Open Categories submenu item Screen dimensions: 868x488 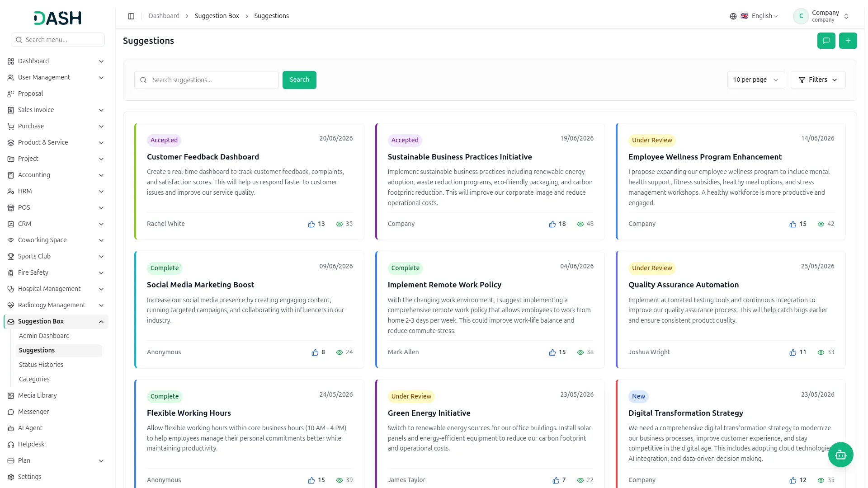click(34, 379)
